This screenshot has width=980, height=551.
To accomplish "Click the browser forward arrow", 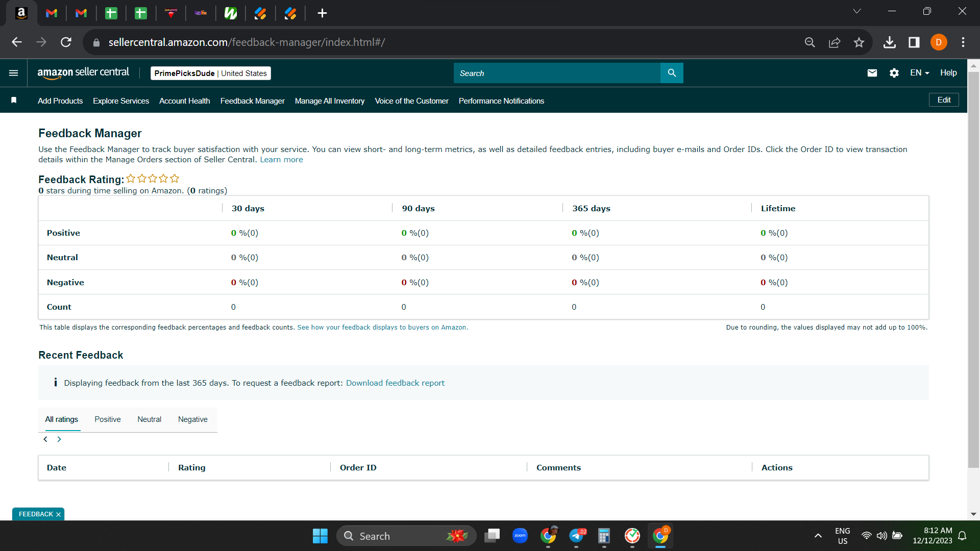I will click(41, 42).
